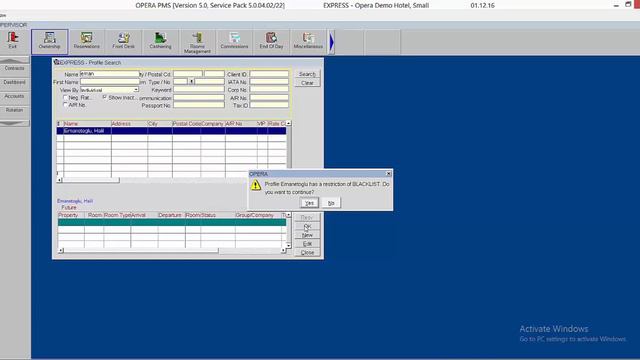Click the Arrival column header in reservations grid
This screenshot has width=640, height=360.
point(144,215)
